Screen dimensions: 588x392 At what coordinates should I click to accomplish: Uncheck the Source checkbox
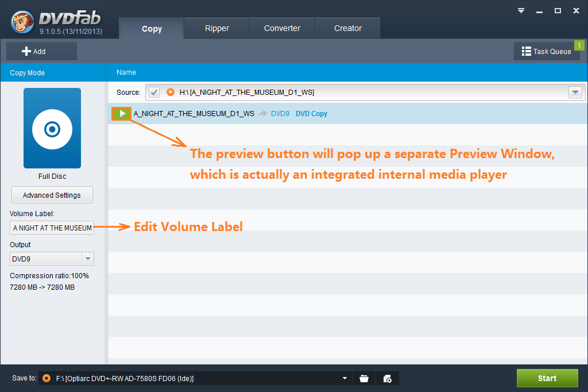(154, 92)
